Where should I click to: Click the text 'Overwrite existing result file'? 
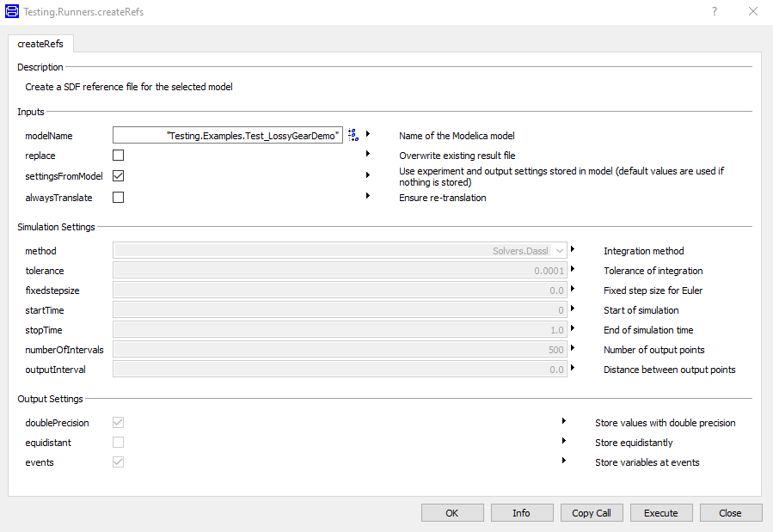pos(457,156)
